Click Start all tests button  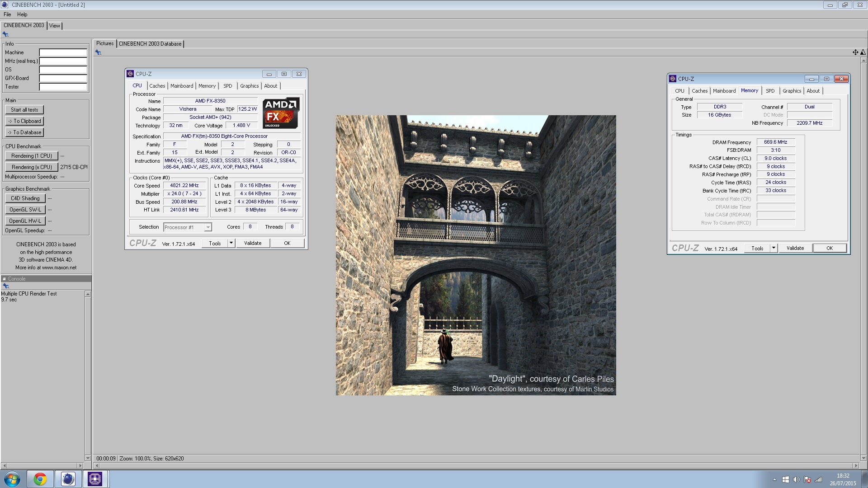(24, 110)
